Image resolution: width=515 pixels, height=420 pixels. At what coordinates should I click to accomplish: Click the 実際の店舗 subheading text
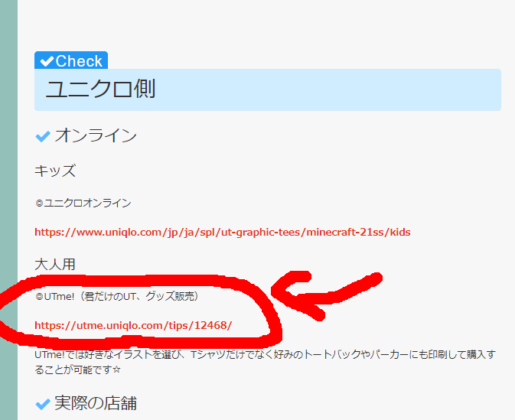coord(96,403)
